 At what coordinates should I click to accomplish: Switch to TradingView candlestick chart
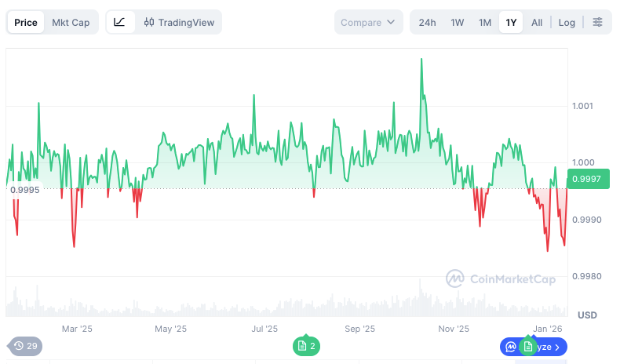pyautogui.click(x=180, y=22)
